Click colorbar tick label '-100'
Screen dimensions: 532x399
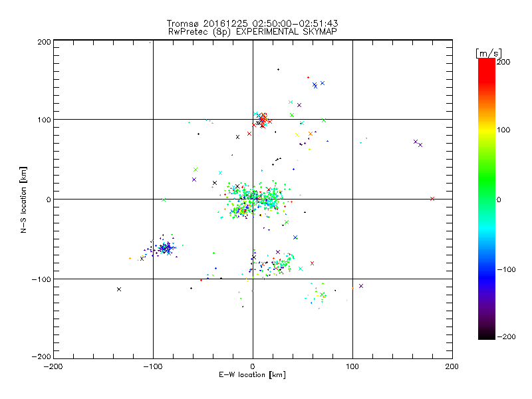(506, 269)
